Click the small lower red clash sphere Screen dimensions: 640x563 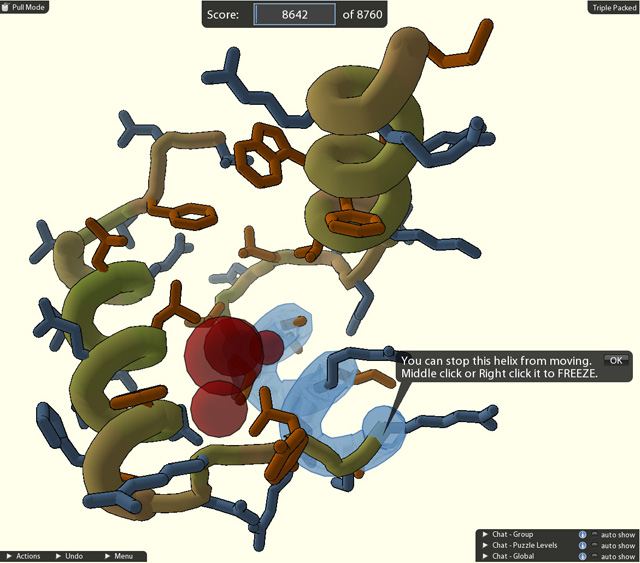(x=213, y=405)
